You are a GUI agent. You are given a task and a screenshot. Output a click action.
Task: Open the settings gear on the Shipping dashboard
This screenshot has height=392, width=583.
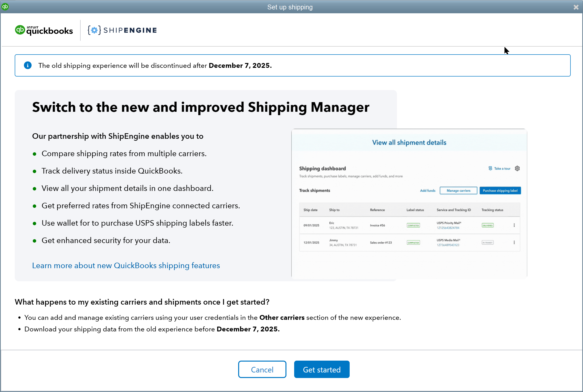517,168
